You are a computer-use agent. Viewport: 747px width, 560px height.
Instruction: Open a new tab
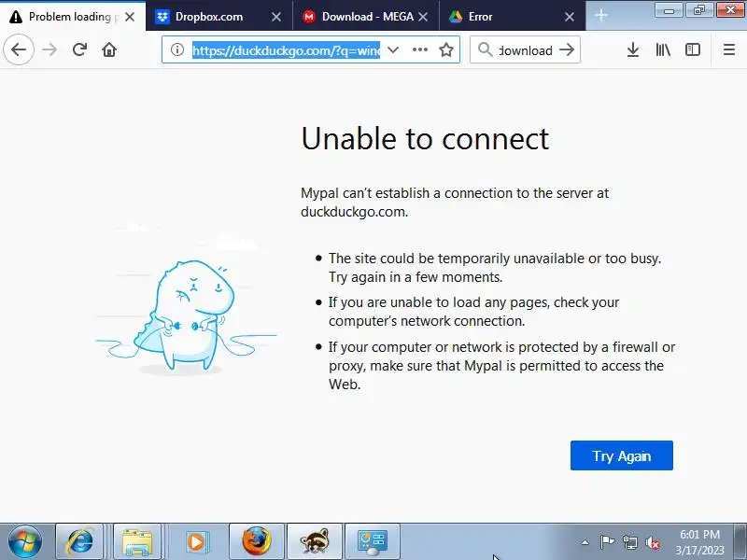coord(601,16)
